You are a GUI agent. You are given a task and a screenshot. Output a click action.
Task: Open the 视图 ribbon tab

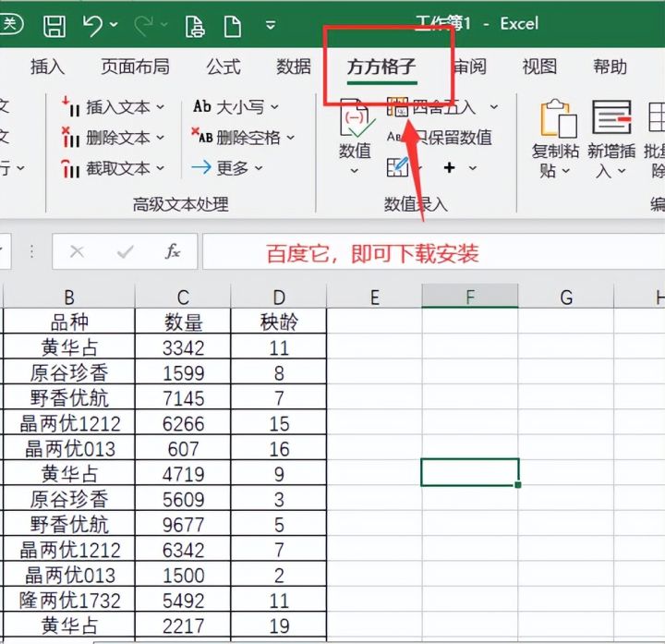539,67
